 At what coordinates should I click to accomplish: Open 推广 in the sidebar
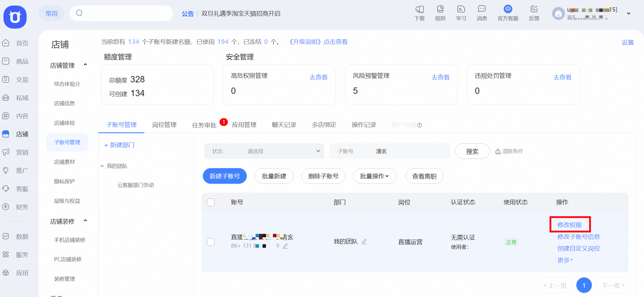pyautogui.click(x=15, y=171)
